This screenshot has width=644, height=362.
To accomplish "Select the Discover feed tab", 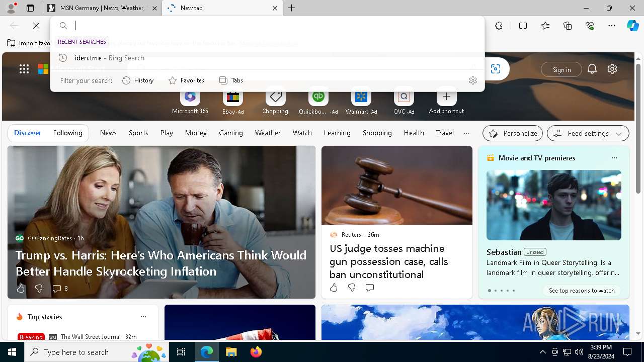I will [x=28, y=133].
